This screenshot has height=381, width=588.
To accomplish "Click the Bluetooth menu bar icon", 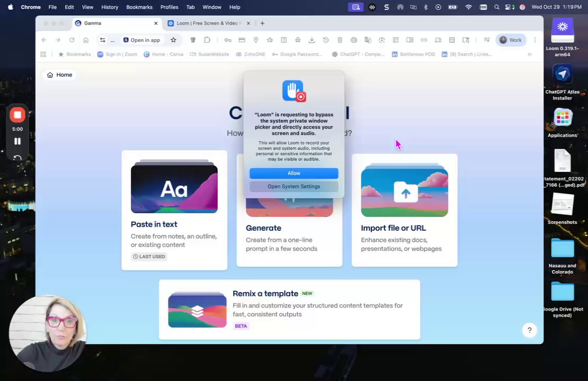I will pos(425,7).
